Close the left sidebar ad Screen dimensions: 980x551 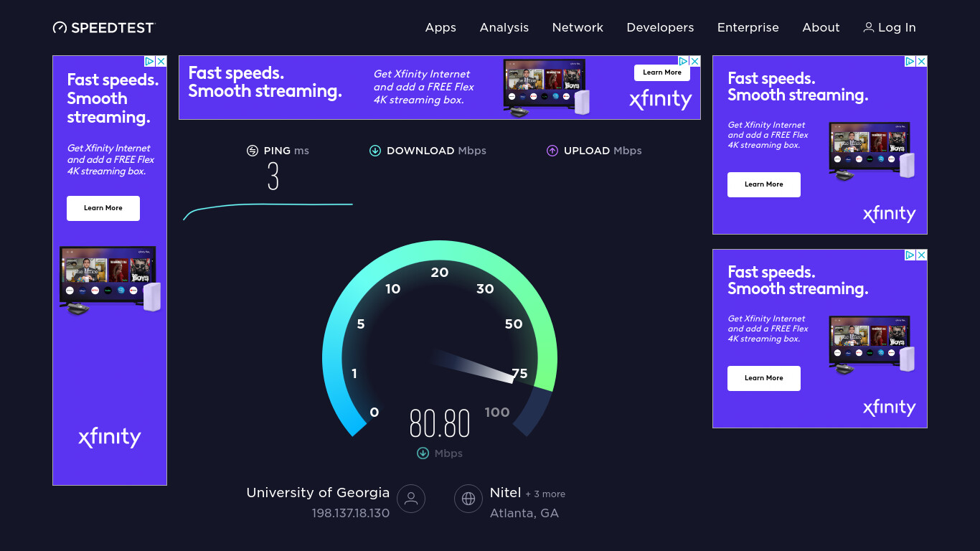pyautogui.click(x=161, y=62)
